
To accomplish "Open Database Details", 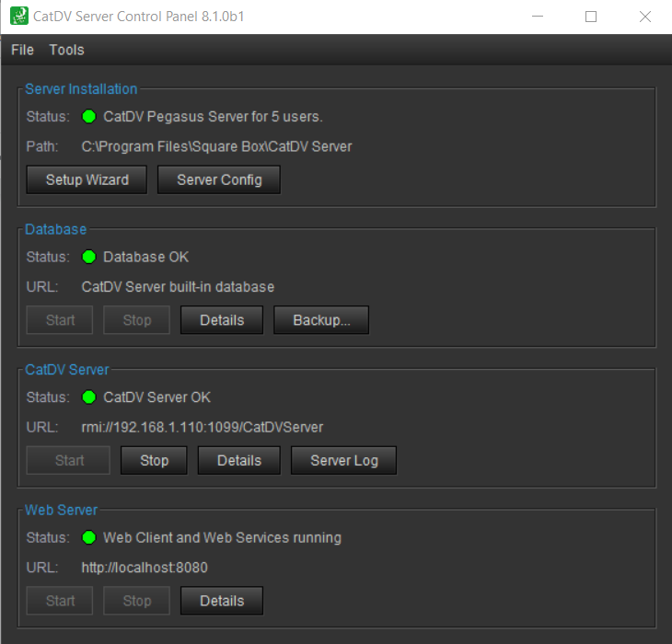I will [222, 320].
